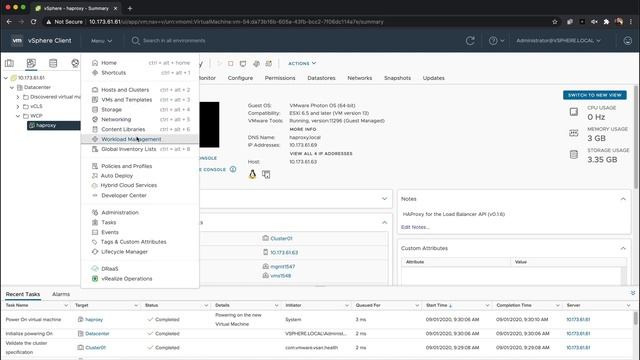Expand the vCLS folder
The image size is (640, 360).
pos(18,107)
